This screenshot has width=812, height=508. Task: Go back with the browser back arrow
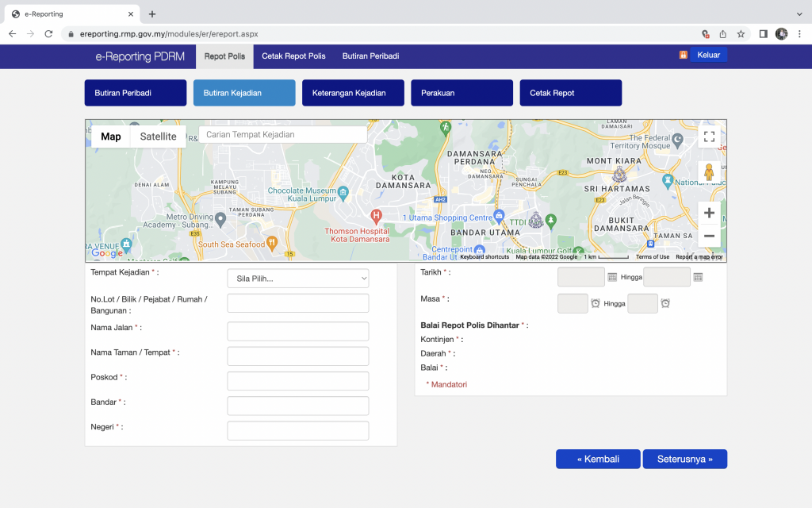(x=13, y=33)
